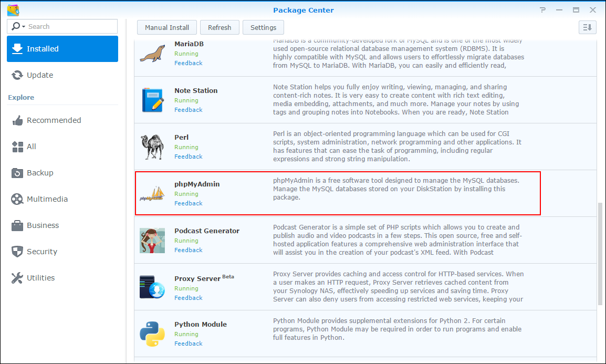Open the search magnifier dropdown

18,26
